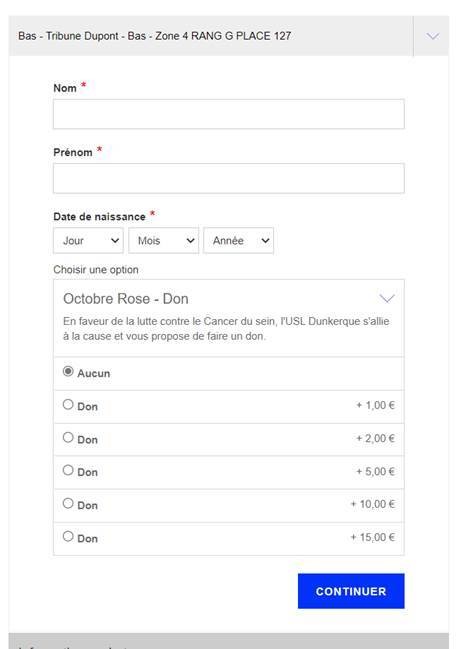The image size is (466, 649).
Task: Open the Jour birth day dropdown
Action: [x=88, y=240]
